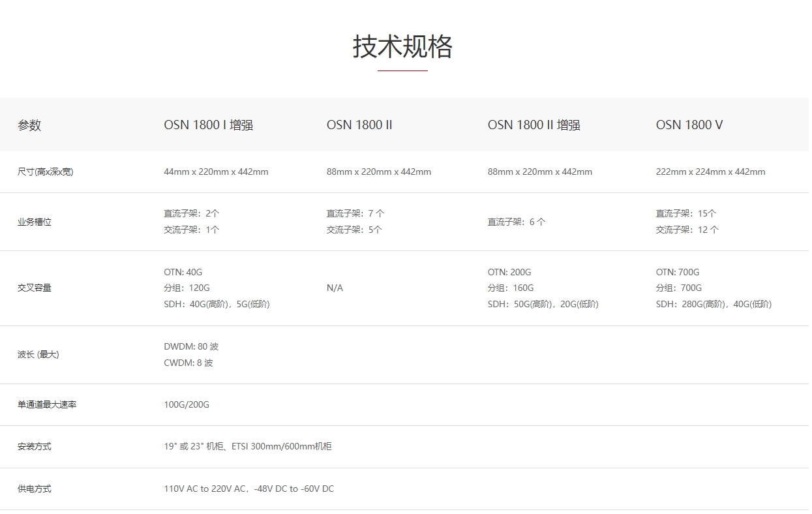Click SDH：40G(高阶)，5G(低阶) value
812x514 pixels.
pos(217,304)
